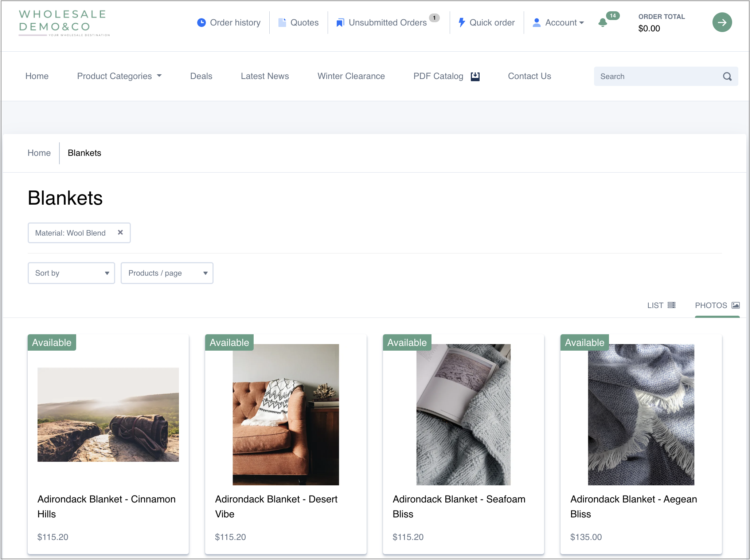Remove the Material: Wool Blend filter
This screenshot has width=750, height=560.
pos(120,232)
